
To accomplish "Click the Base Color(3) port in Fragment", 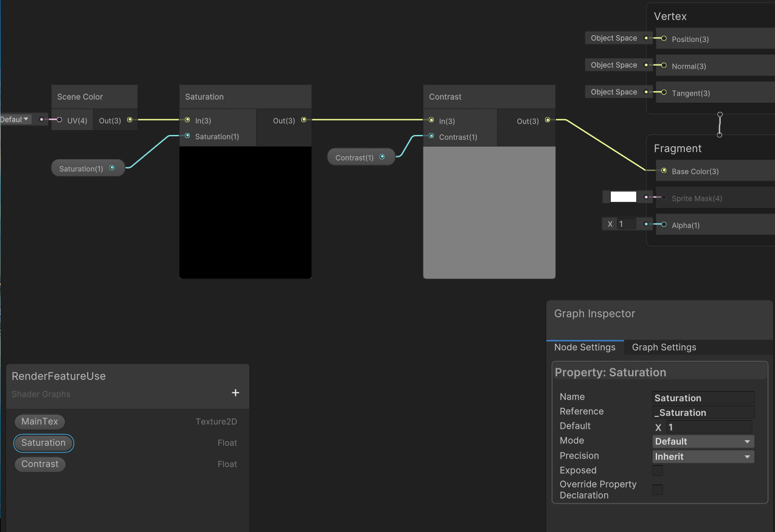I will (x=664, y=171).
